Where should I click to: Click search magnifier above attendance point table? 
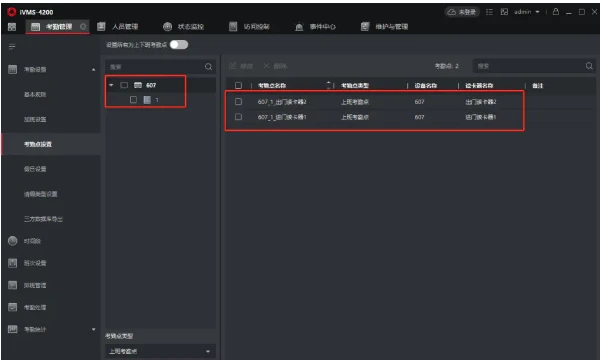589,66
